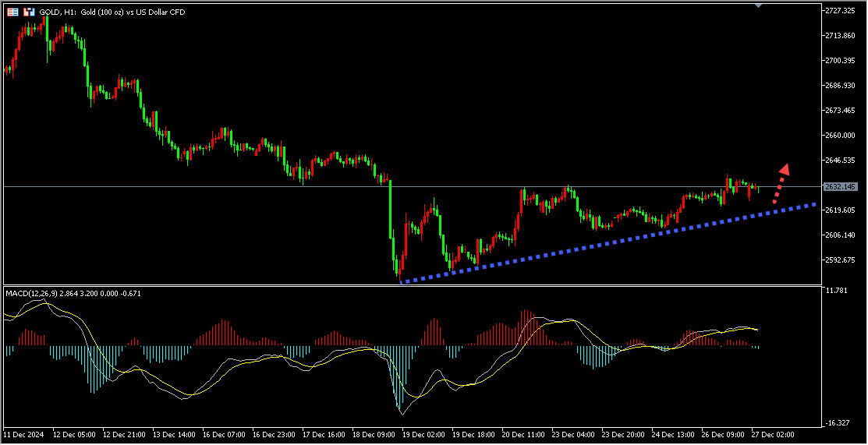Click the 23 Dec 20:00 time label
868x445 pixels.
click(623, 435)
